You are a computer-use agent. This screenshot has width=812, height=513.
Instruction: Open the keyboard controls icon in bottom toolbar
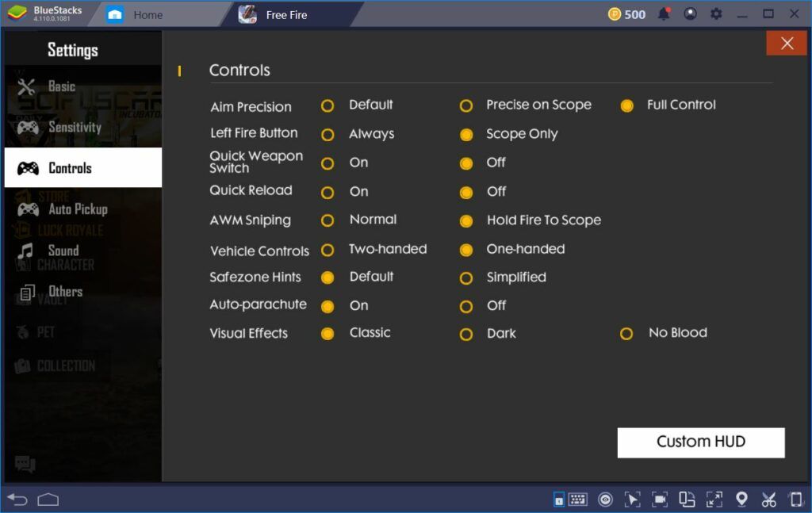coord(577,500)
